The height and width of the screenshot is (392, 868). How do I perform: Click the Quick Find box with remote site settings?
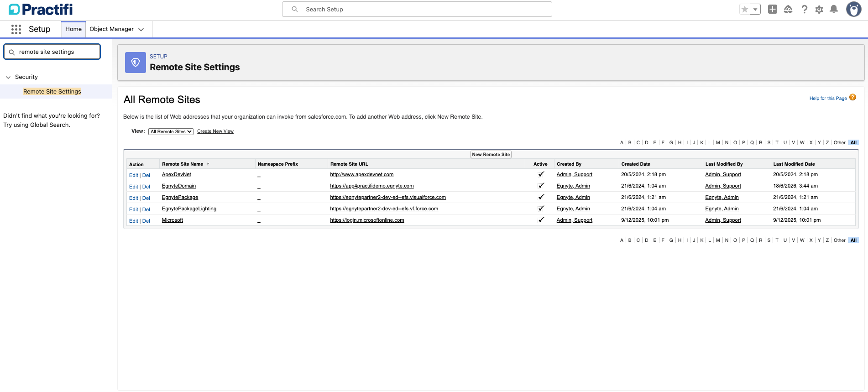pyautogui.click(x=52, y=52)
